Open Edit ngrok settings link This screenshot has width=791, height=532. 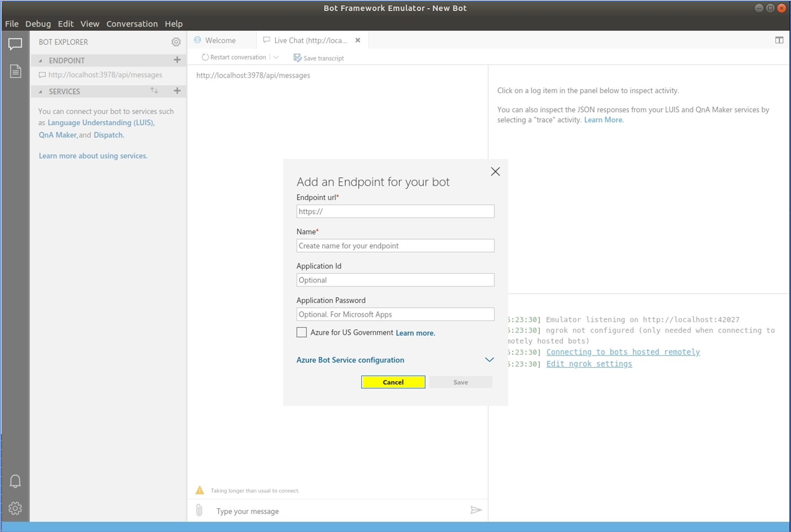589,364
